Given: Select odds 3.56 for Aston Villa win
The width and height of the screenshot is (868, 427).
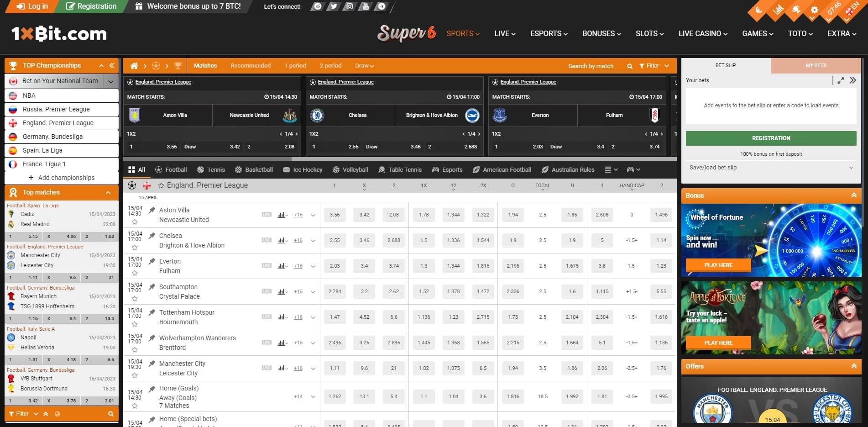Looking at the screenshot, I should click(335, 215).
